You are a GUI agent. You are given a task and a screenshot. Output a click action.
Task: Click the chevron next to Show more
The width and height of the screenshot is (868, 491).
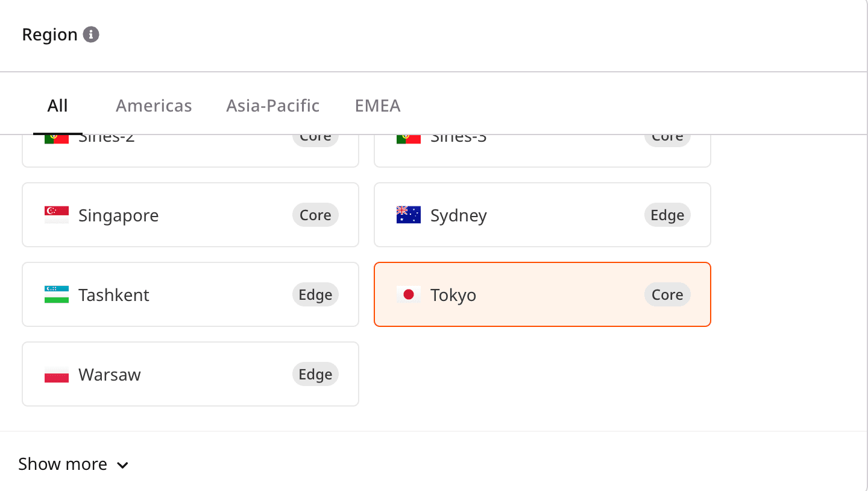(x=122, y=465)
